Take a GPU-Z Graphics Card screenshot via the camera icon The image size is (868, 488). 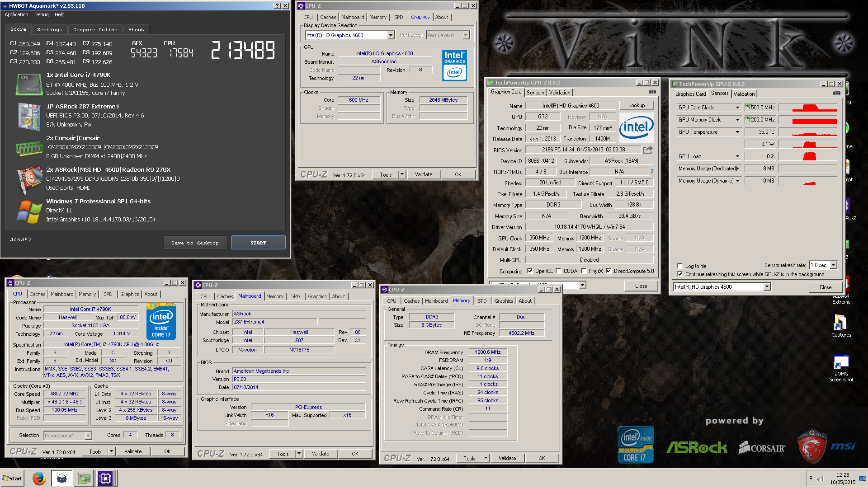pyautogui.click(x=652, y=92)
